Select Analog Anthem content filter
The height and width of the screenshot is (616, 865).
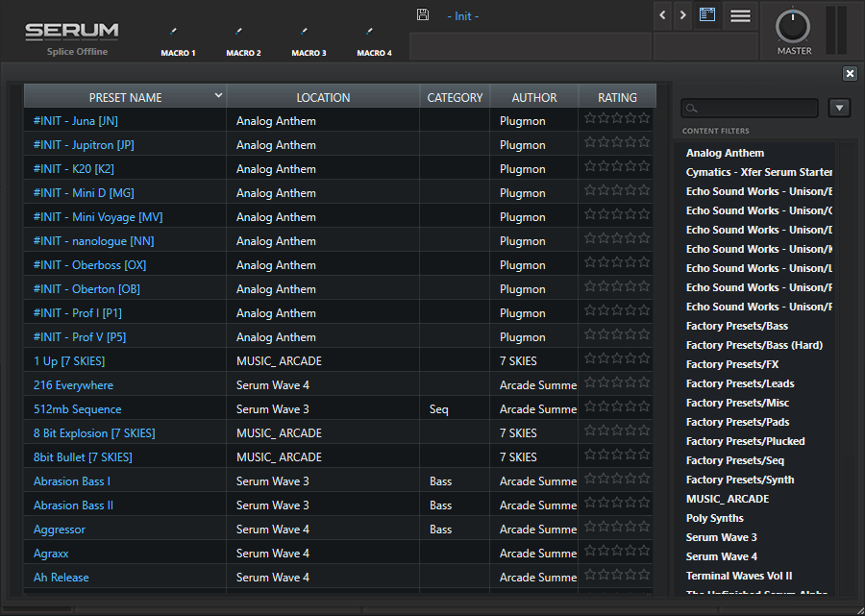[725, 153]
